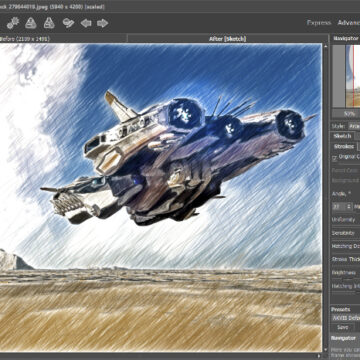Open the After [Sketch] tab
Screen dimensions: 360x360
point(227,39)
